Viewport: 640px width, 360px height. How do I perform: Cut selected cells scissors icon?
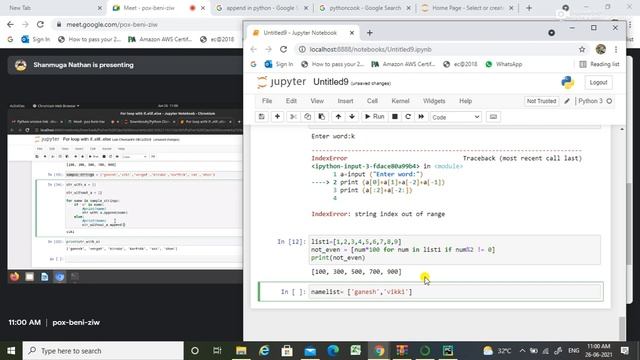click(293, 117)
